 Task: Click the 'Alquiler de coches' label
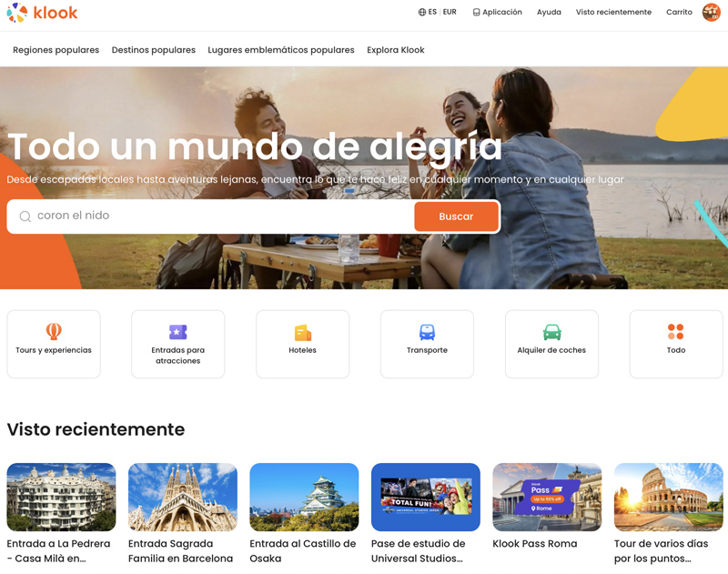551,350
